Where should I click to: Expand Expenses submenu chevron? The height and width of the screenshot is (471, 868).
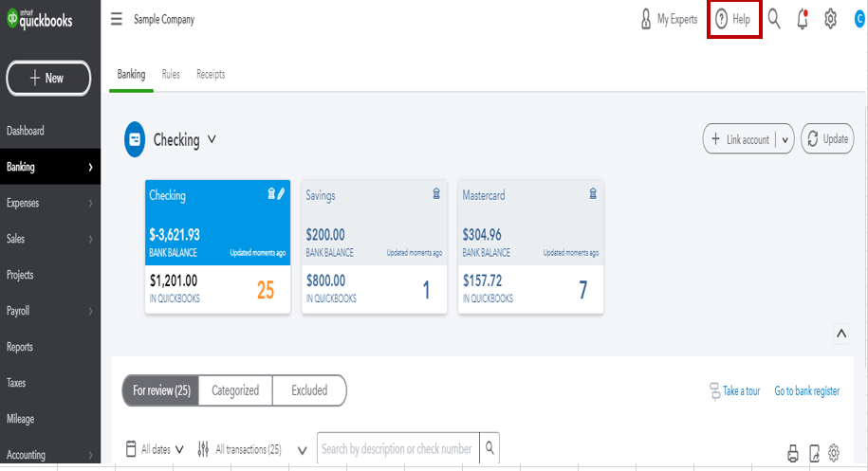click(x=91, y=204)
